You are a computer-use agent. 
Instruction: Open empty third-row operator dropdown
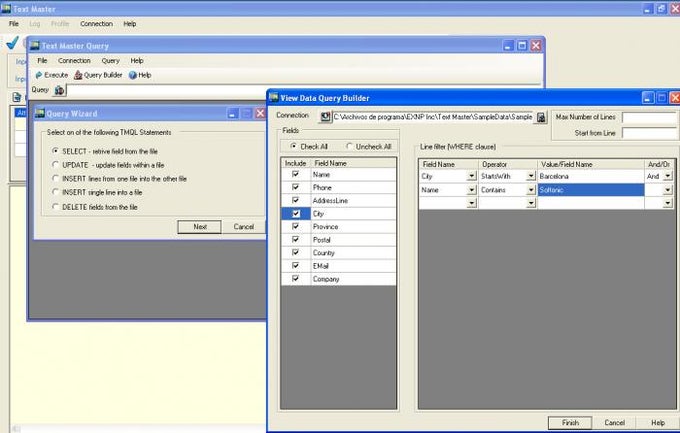point(531,203)
